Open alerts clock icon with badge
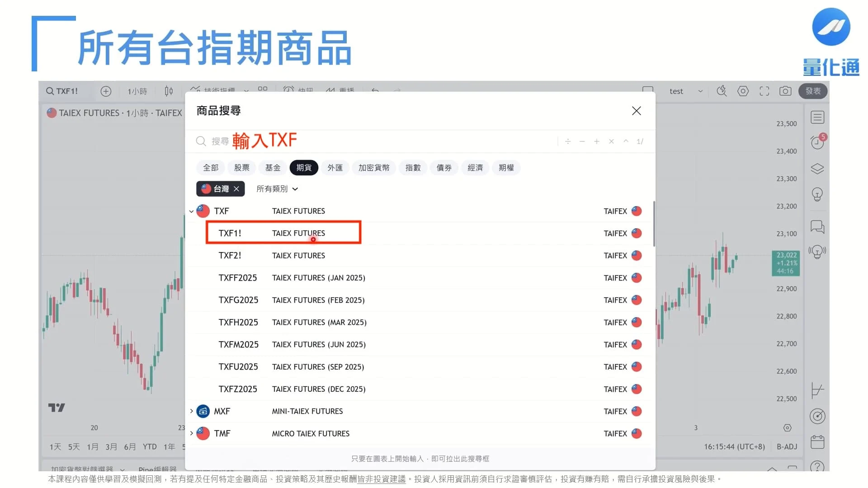The width and height of the screenshot is (868, 488). tap(817, 142)
